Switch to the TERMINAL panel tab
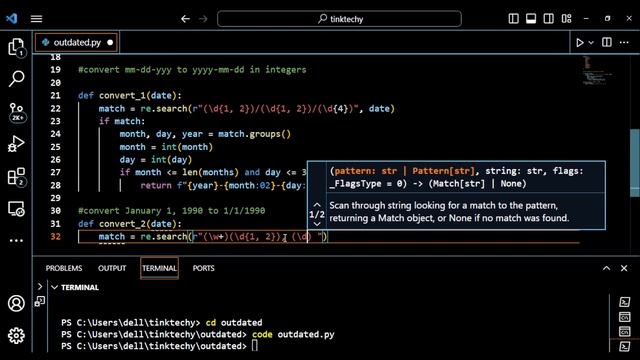The image size is (640, 360). pyautogui.click(x=159, y=268)
